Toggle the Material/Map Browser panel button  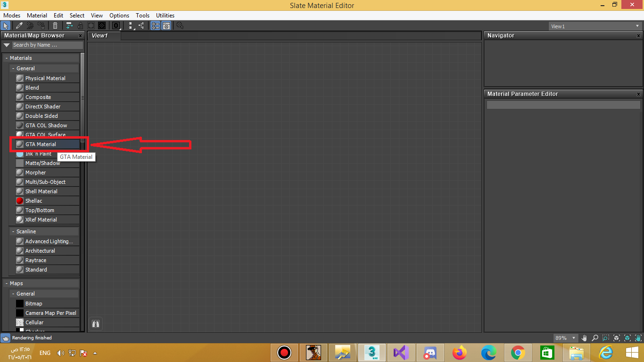(x=155, y=26)
